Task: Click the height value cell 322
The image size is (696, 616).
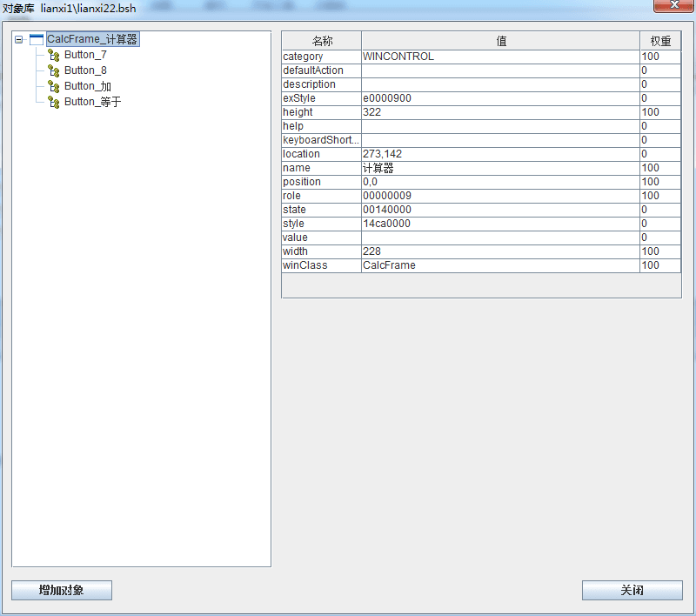Action: (x=500, y=112)
